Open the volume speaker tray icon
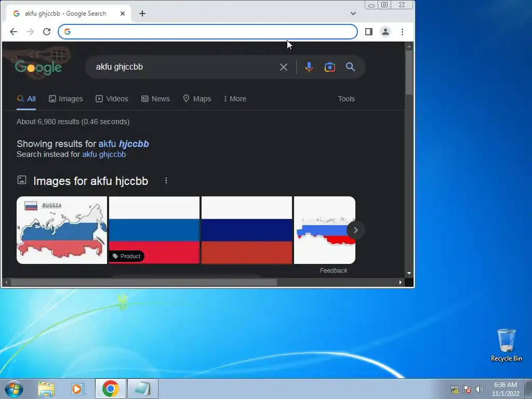The height and width of the screenshot is (399, 532). (x=480, y=389)
